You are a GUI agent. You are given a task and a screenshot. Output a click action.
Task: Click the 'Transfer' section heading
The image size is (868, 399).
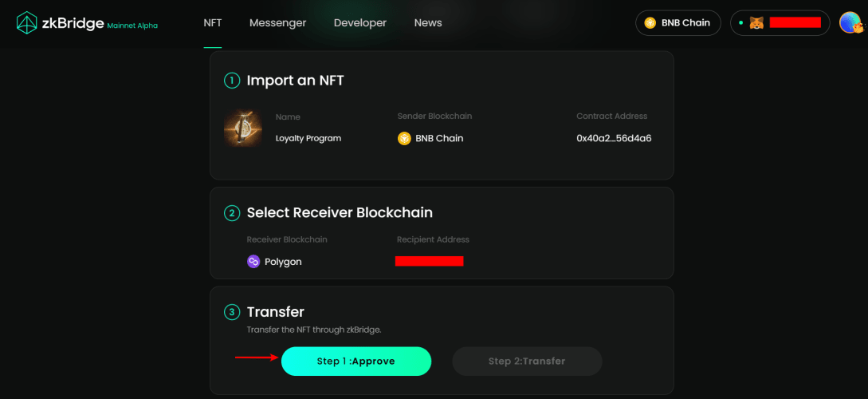[x=276, y=312]
